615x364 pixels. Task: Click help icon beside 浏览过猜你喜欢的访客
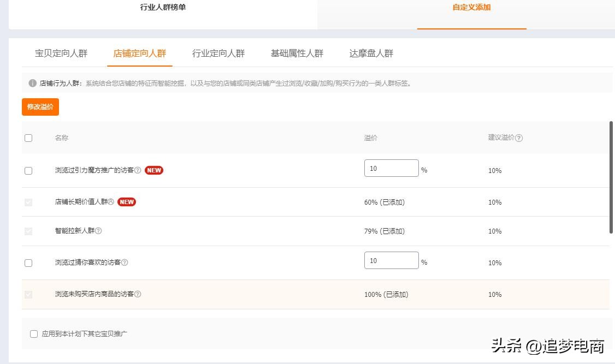125,262
